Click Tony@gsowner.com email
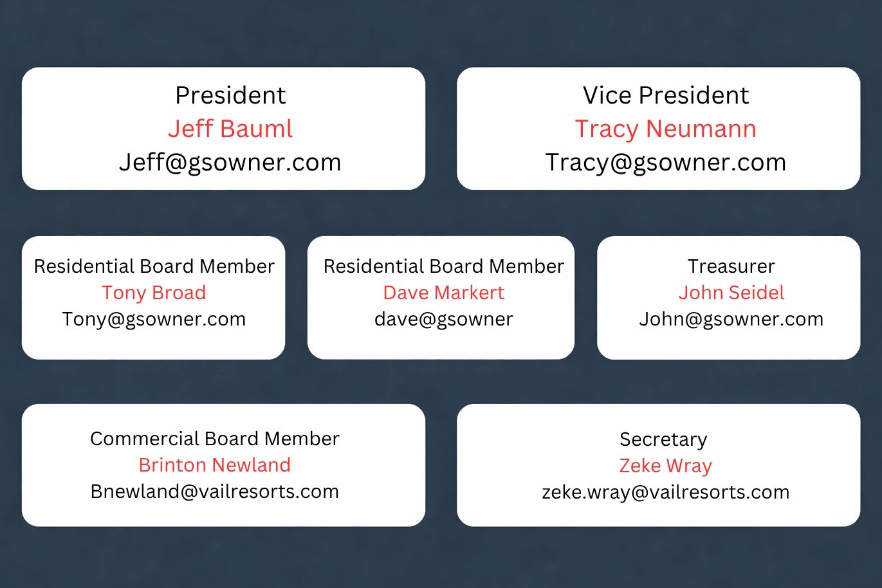Viewport: 882px width, 588px height. click(x=154, y=319)
